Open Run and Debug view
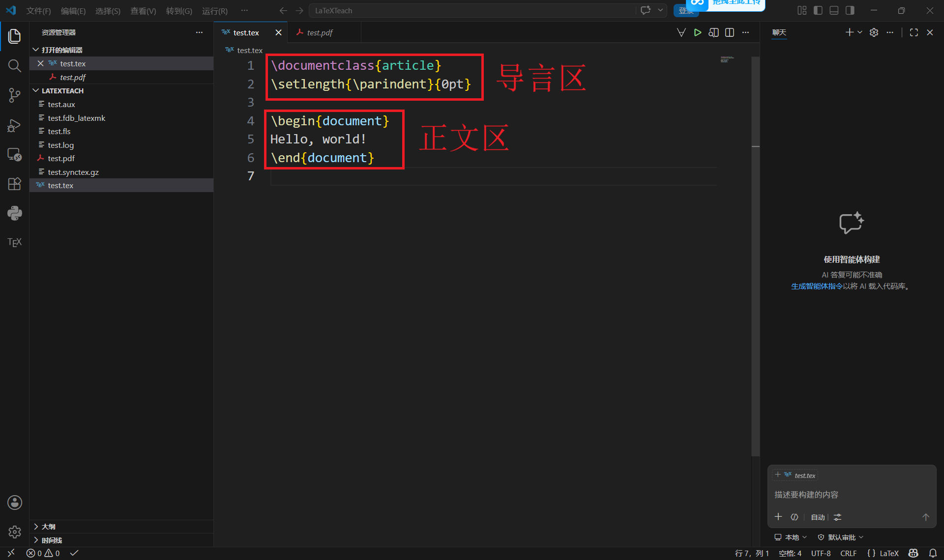Screen dimensions: 944x560 14,125
